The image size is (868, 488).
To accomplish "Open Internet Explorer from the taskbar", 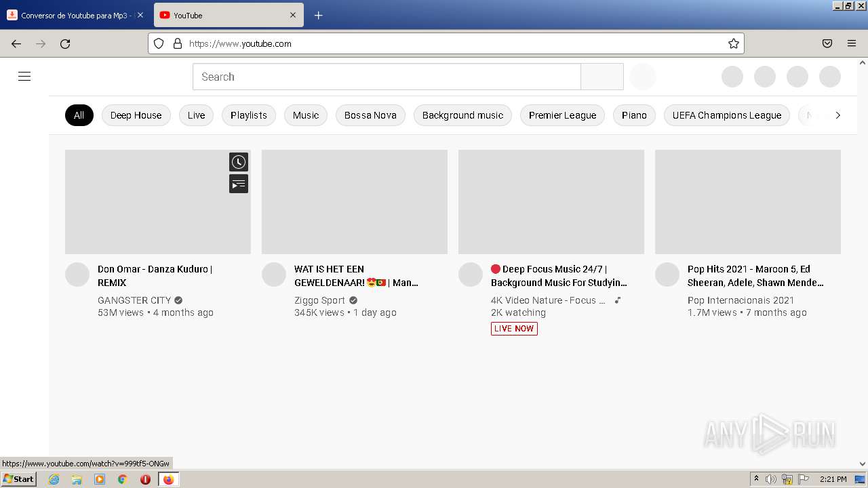I will 54,479.
